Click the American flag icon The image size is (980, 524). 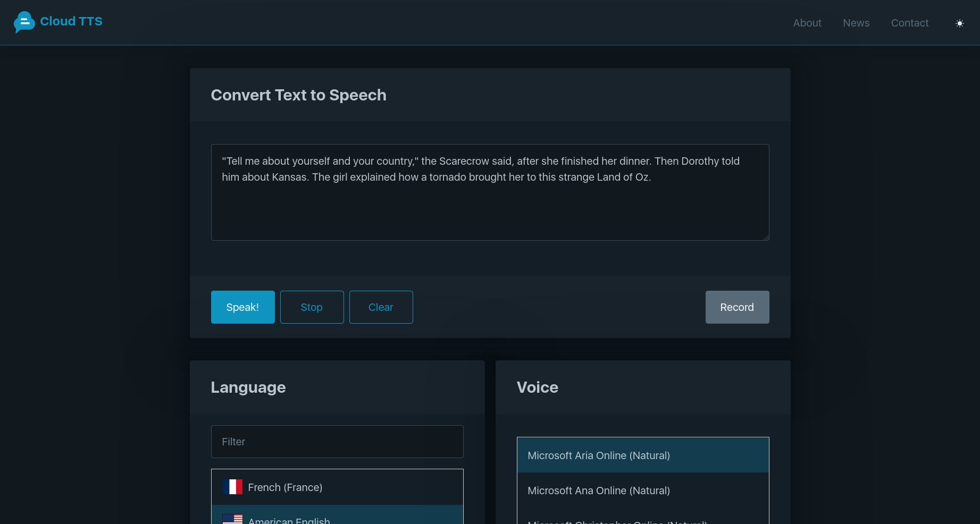[232, 519]
